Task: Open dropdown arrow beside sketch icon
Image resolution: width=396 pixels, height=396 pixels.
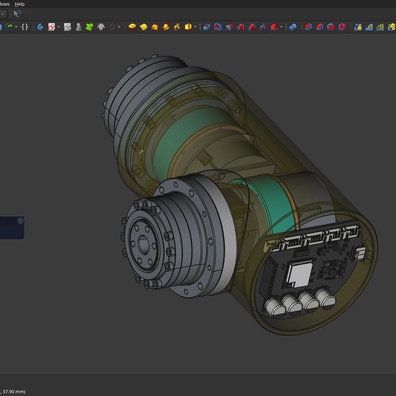Action: click(x=59, y=27)
